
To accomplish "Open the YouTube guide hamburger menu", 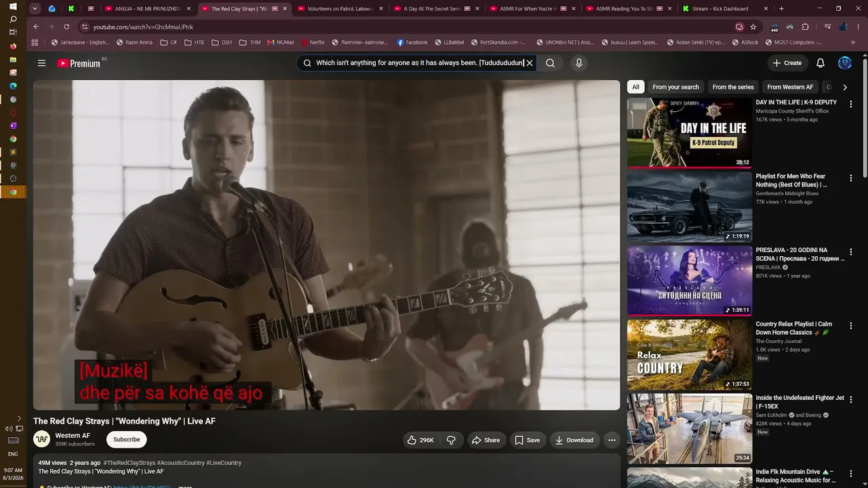I will pyautogui.click(x=41, y=63).
